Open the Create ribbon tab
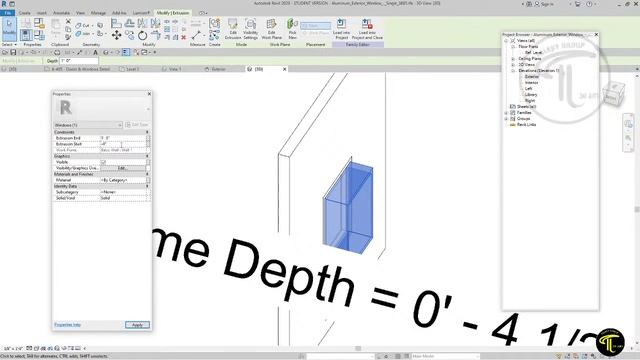The image size is (640, 360). tap(24, 13)
